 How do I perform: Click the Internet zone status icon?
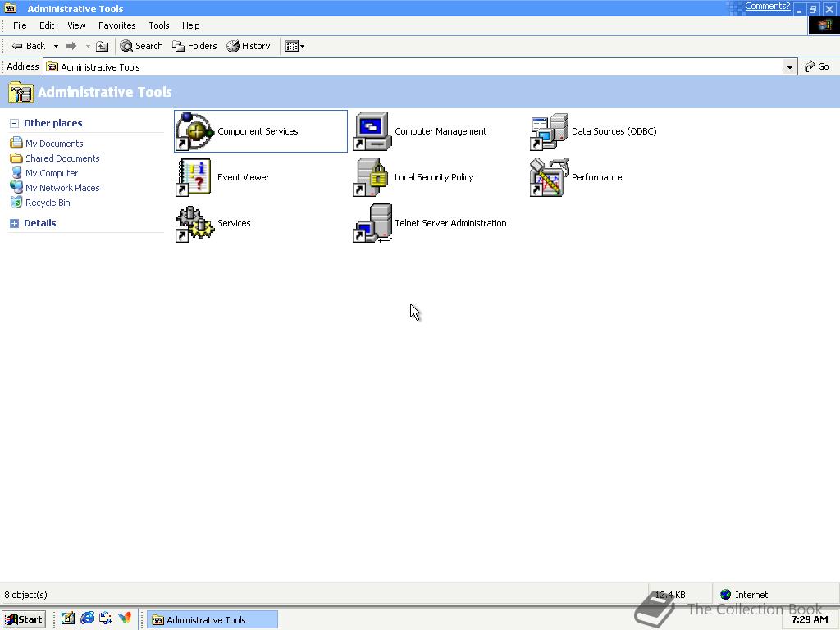tap(726, 594)
